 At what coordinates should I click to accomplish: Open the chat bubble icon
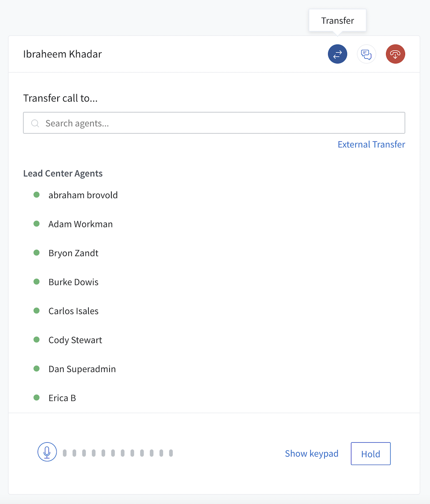(366, 54)
